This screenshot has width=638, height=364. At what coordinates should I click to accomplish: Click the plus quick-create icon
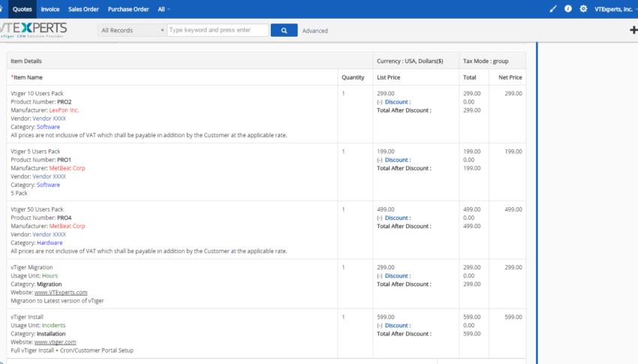633,30
